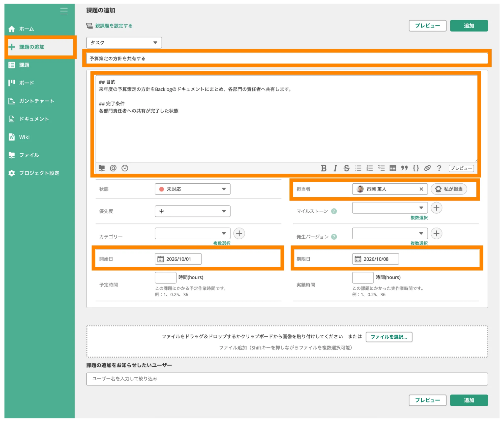The width and height of the screenshot is (504, 422).
Task: Click the 実績時間 hours input
Action: point(363,278)
